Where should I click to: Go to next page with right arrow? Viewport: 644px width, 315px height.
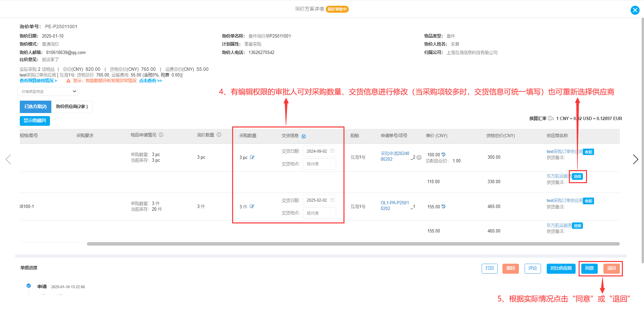[635, 159]
